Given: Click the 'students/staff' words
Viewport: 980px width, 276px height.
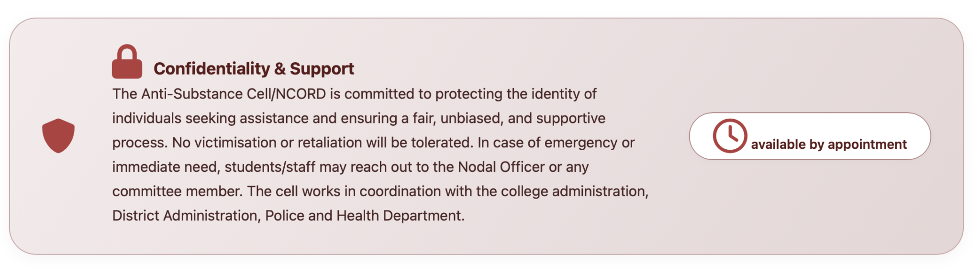Looking at the screenshot, I should click(270, 167).
